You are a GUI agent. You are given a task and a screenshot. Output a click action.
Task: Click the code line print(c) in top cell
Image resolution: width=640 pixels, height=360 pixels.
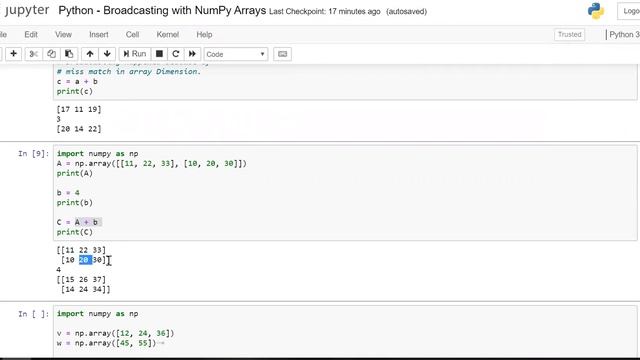pos(75,91)
